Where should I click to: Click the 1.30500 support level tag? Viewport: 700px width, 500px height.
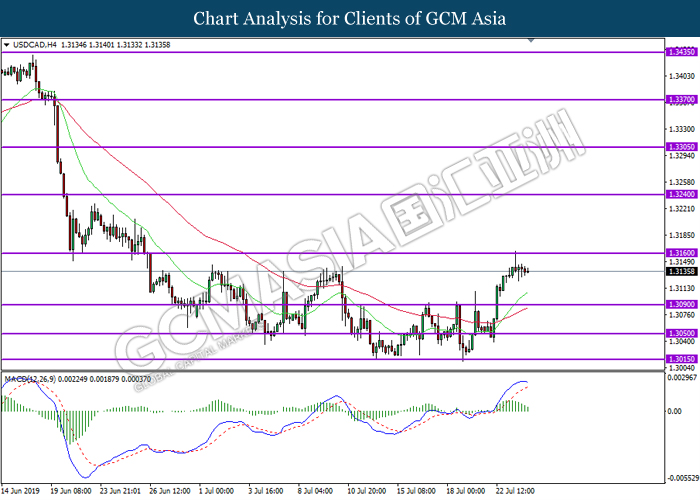(x=681, y=333)
